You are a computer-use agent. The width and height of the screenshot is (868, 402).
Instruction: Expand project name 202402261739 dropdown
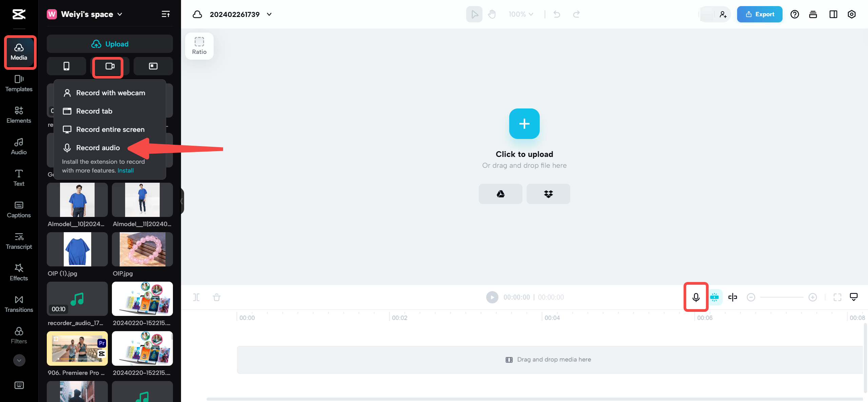point(269,14)
